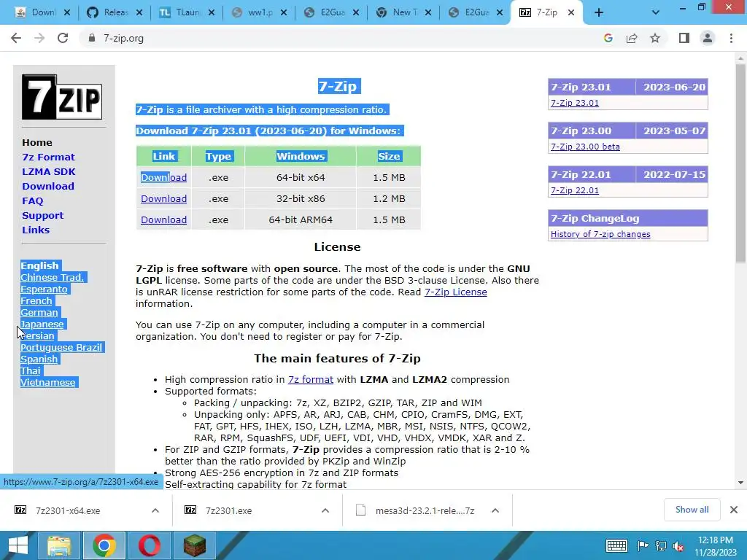
Task: Expand options for mesa3d download
Action: 495,510
